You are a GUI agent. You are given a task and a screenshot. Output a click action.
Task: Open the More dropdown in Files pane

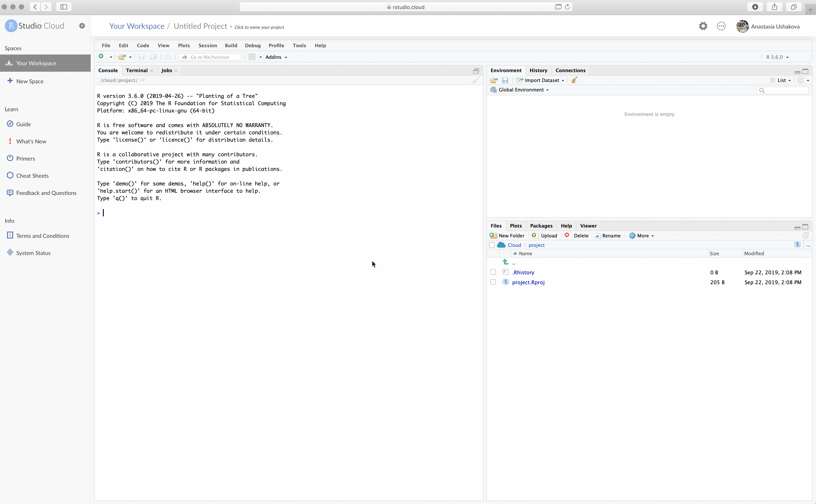[x=642, y=236]
